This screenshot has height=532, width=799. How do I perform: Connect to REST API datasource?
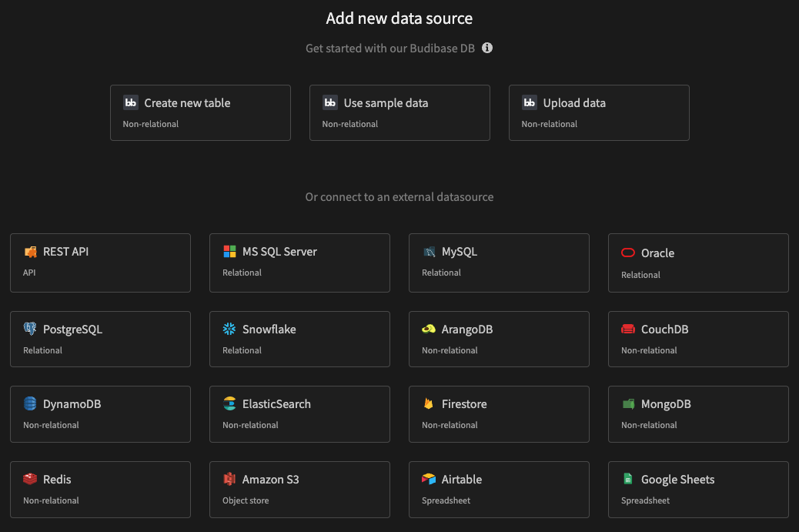click(x=100, y=263)
